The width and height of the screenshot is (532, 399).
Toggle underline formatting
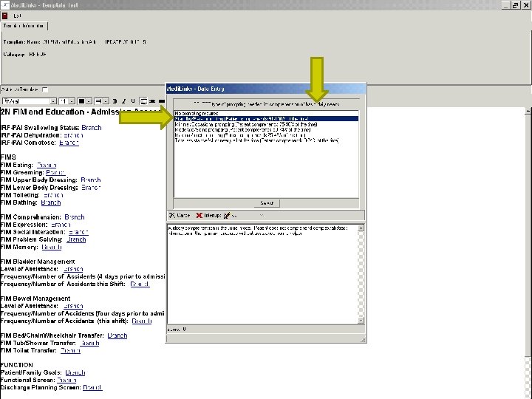[x=133, y=101]
